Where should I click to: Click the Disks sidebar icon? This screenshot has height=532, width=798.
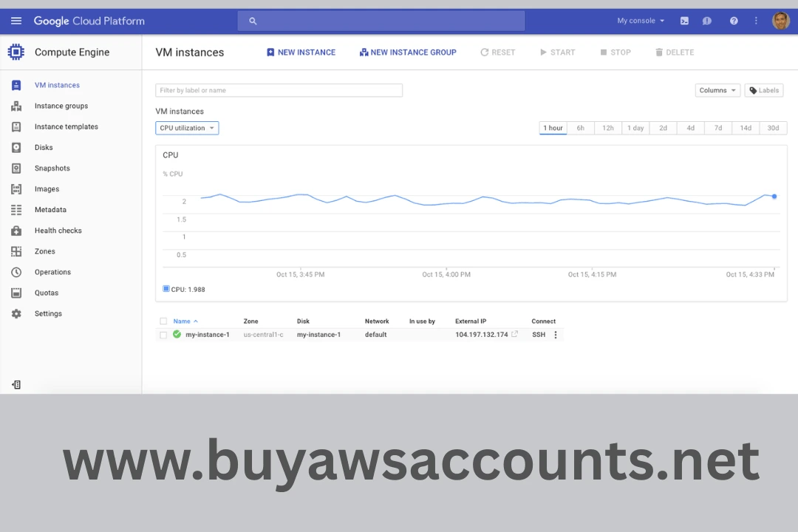click(16, 148)
